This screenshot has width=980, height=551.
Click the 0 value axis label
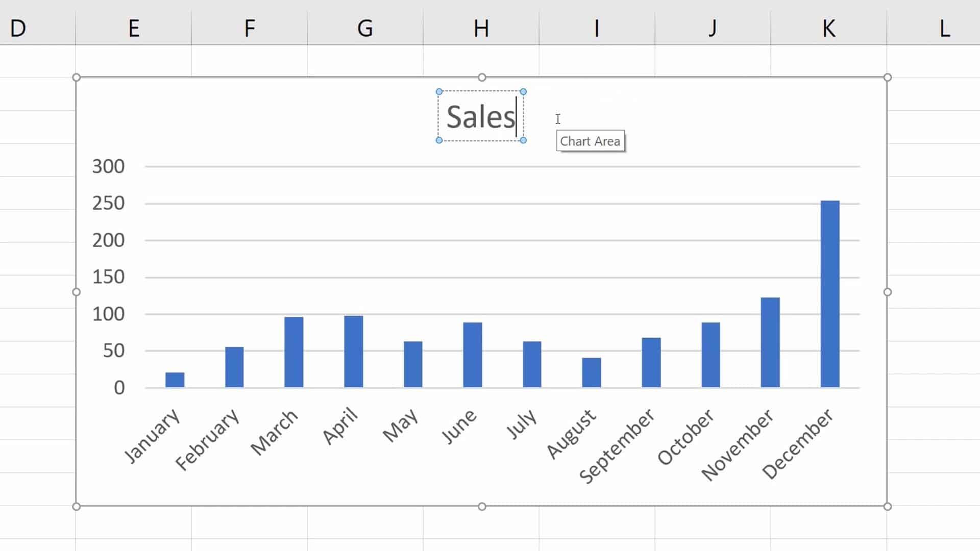pyautogui.click(x=119, y=388)
